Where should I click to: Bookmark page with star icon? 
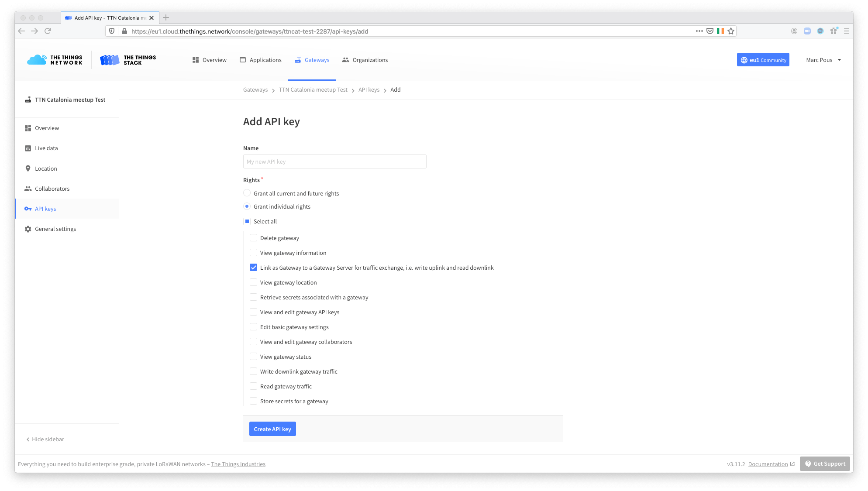click(731, 31)
